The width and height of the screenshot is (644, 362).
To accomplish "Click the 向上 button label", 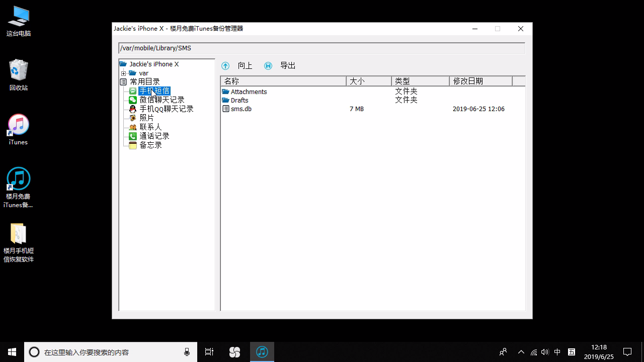I will pyautogui.click(x=245, y=66).
